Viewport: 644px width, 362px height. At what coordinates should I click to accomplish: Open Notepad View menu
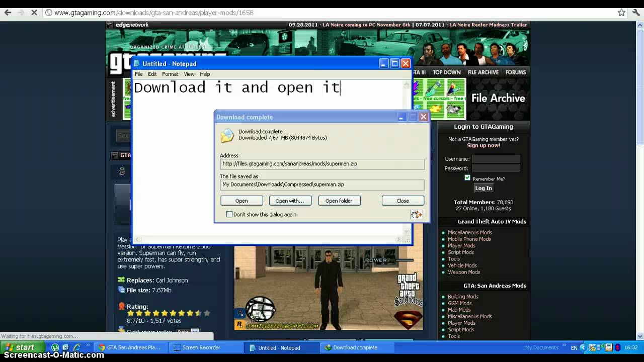pos(189,74)
